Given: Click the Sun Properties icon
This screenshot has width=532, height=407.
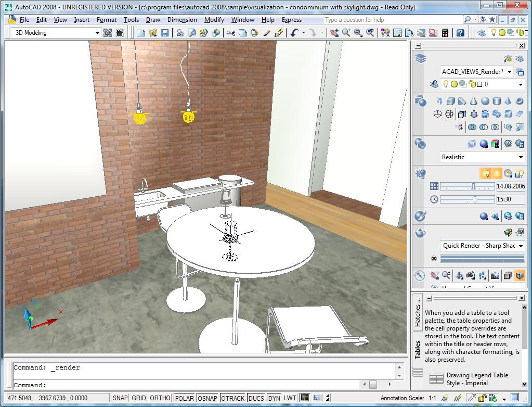Looking at the screenshot, I should (x=519, y=174).
